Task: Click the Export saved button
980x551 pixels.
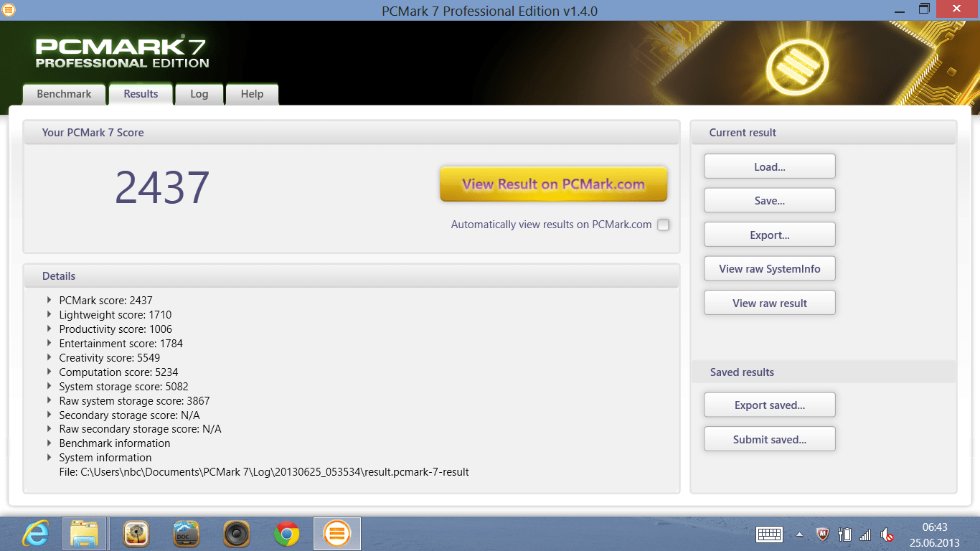Action: [x=769, y=404]
